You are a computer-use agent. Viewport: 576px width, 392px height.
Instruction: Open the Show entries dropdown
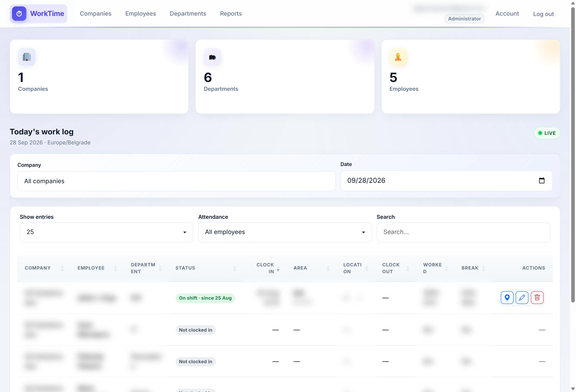[x=106, y=232]
